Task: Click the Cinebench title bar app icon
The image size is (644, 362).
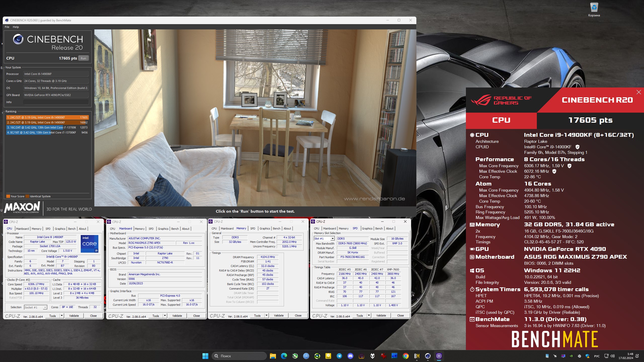Action: click(x=7, y=20)
